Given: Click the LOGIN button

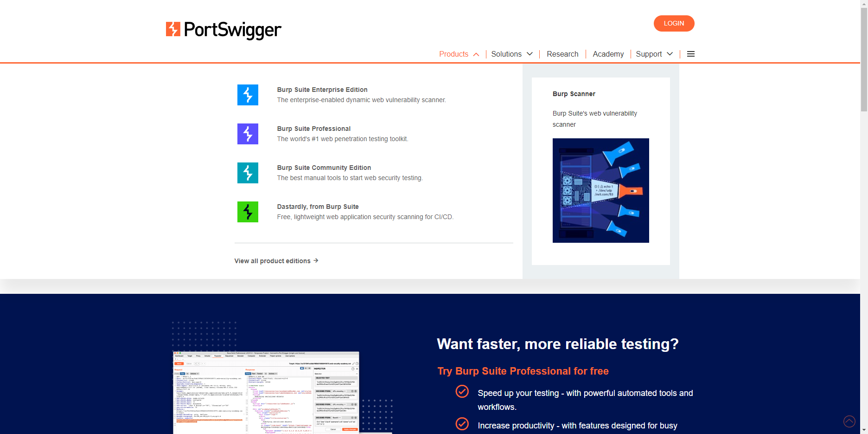Looking at the screenshot, I should coord(674,23).
